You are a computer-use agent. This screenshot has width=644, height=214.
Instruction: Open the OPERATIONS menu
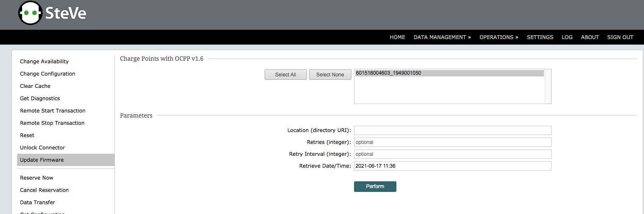[x=499, y=37]
